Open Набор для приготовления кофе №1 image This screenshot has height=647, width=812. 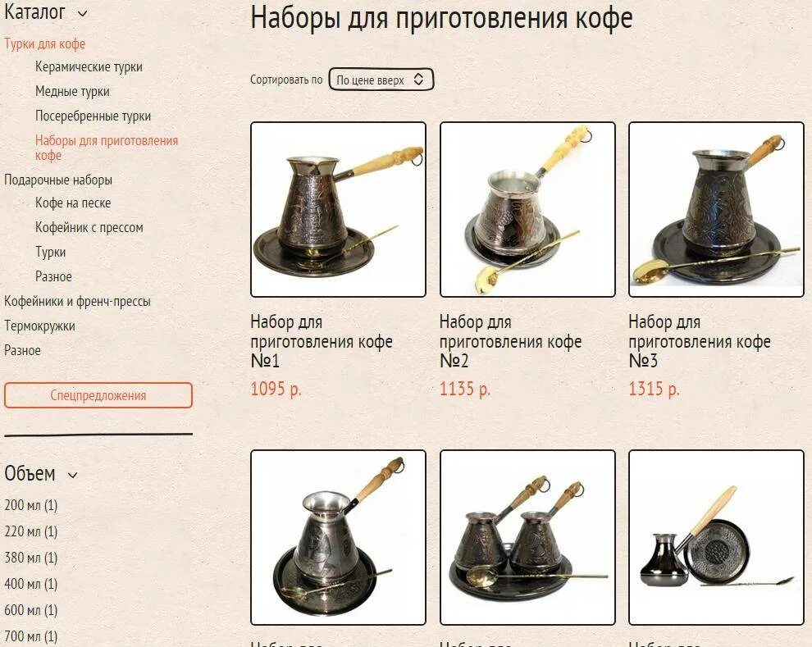pos(338,210)
